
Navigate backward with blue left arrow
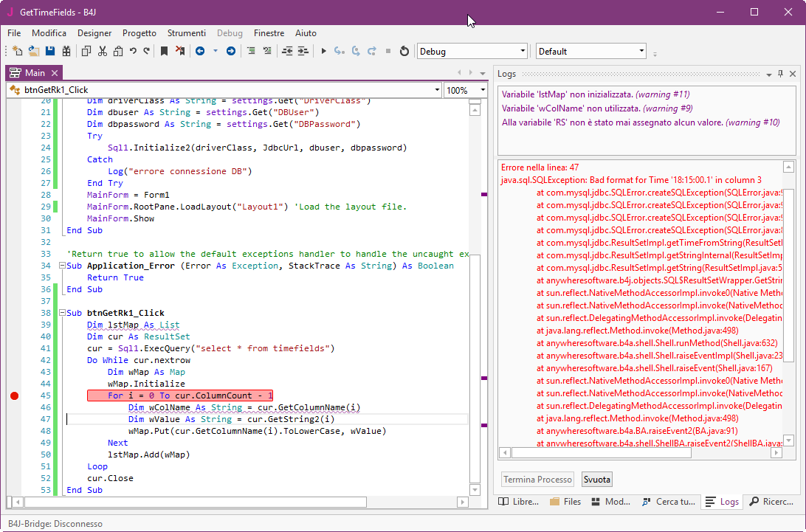[x=199, y=51]
